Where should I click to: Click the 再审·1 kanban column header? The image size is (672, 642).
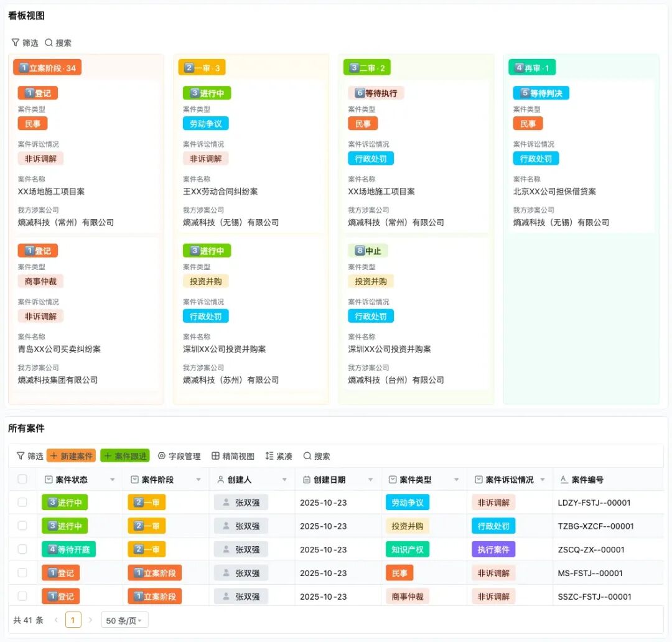pyautogui.click(x=532, y=68)
